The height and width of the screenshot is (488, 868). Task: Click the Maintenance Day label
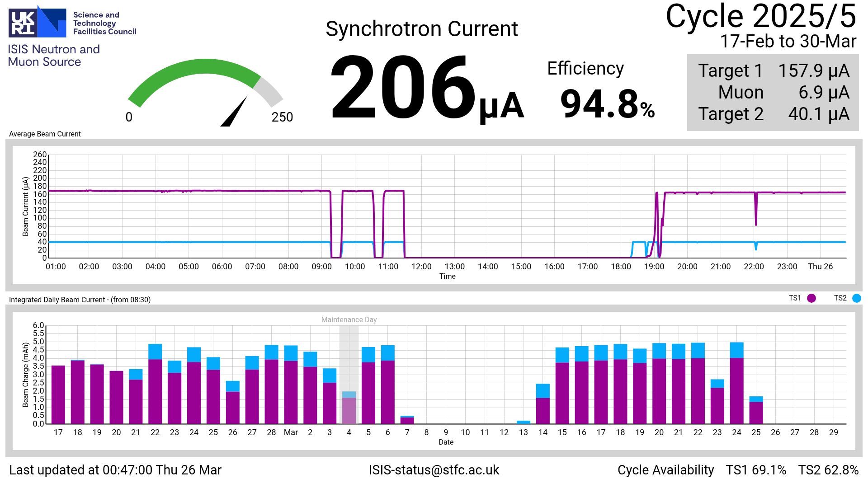coord(349,319)
